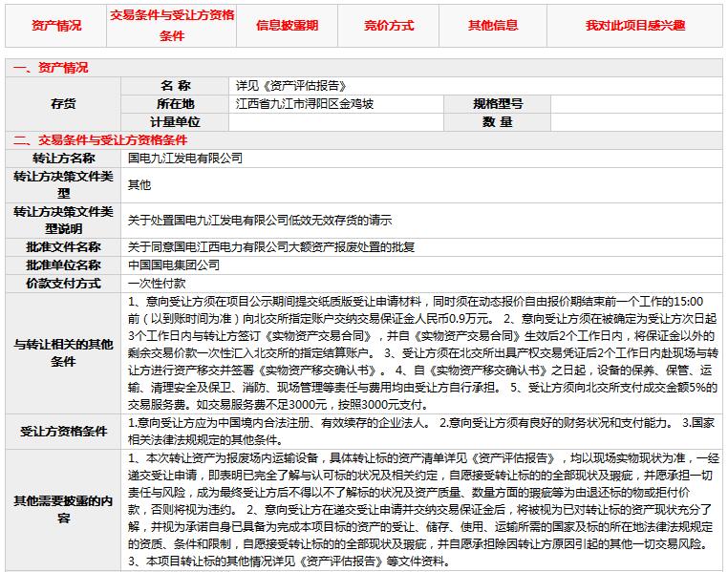Screen dimensions: 728x572
Task: Click the 关于处置国电九江发电有限公司低效无效存货的请示 text
Action: 260,220
